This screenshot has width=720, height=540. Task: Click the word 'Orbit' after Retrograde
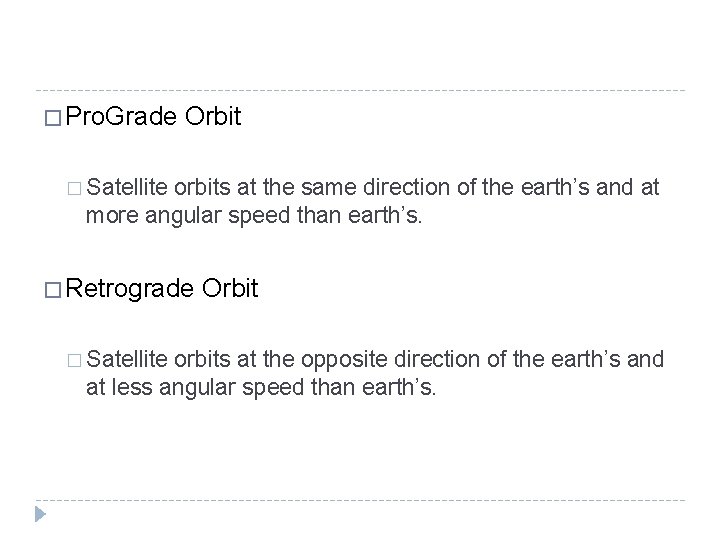pos(230,290)
